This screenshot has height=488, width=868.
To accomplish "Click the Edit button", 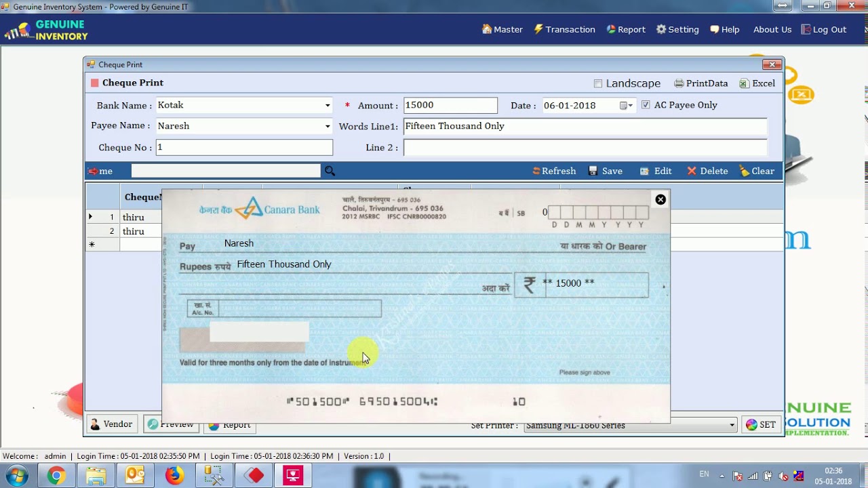I will tap(656, 171).
